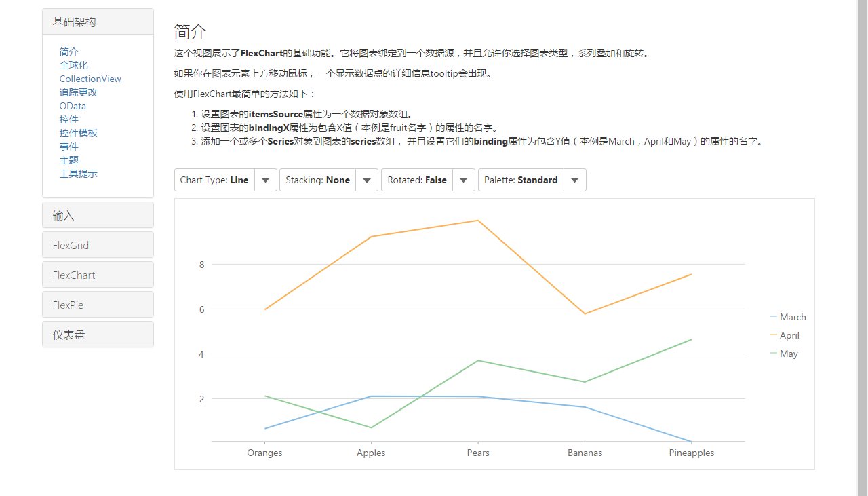Click the y-axis value 4
Viewport: 868px width, 496px height.
tap(201, 354)
